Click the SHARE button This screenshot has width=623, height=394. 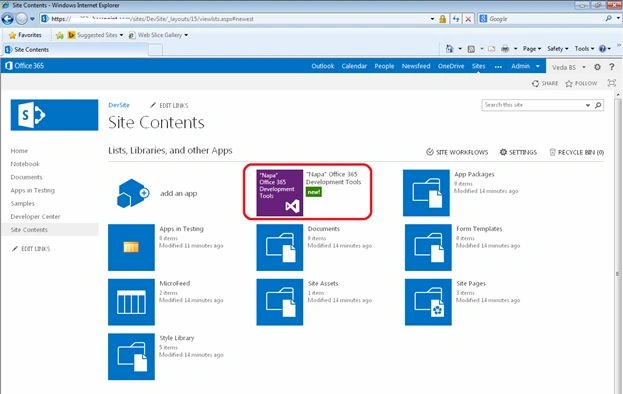click(x=545, y=83)
